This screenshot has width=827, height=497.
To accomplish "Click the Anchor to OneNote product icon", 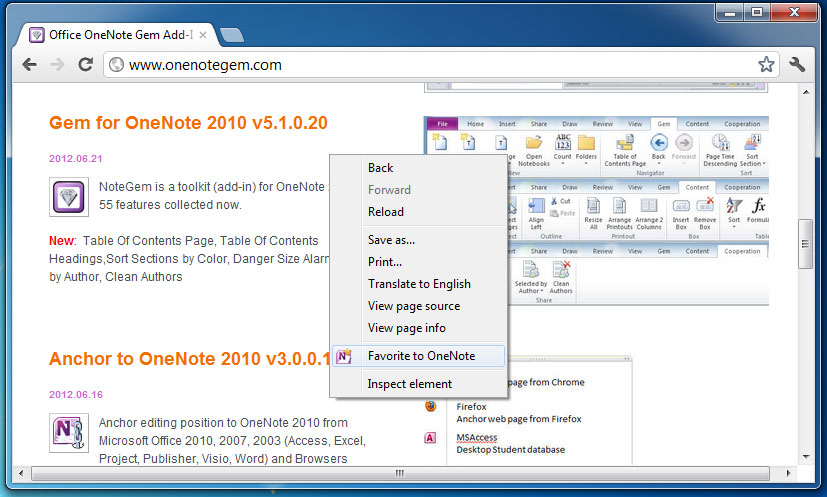I will (x=69, y=433).
